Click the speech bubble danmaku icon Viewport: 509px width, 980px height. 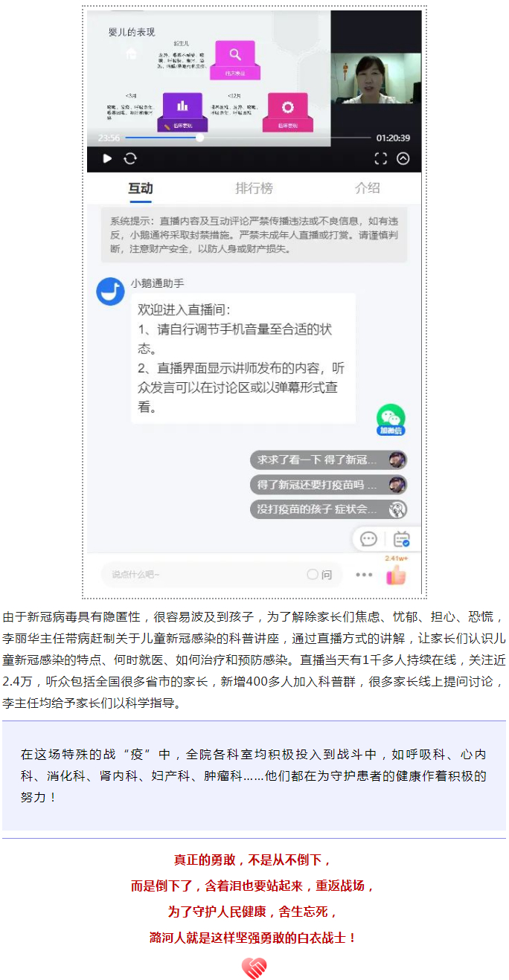368,539
